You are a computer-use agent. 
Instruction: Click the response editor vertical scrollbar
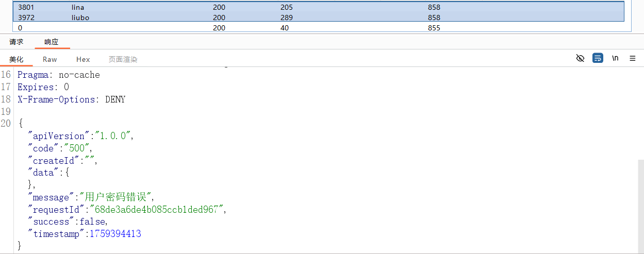tap(640, 206)
